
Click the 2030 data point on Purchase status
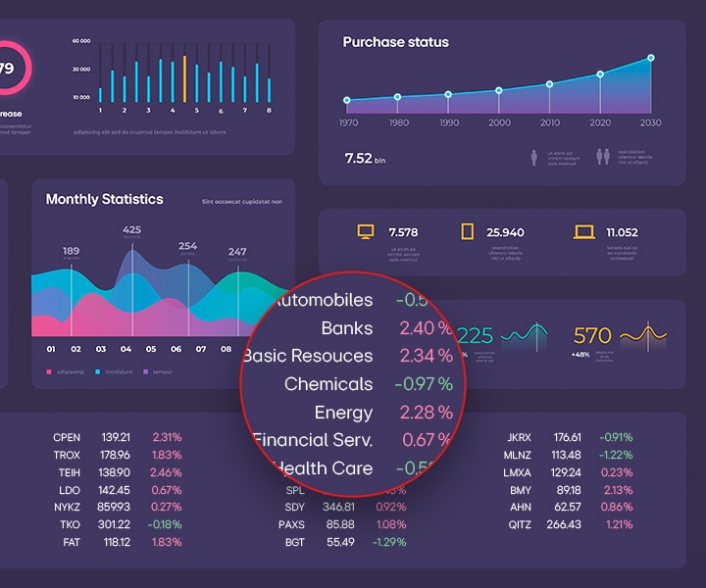click(x=650, y=59)
